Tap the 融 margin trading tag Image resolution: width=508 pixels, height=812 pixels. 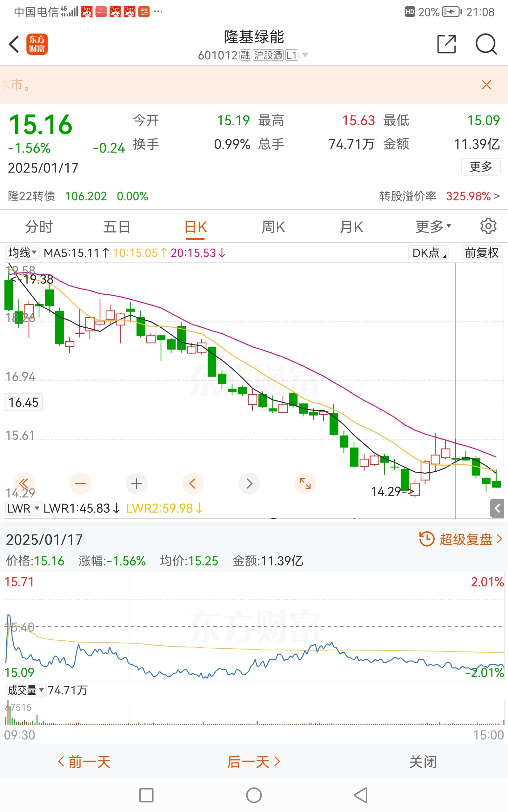click(245, 55)
